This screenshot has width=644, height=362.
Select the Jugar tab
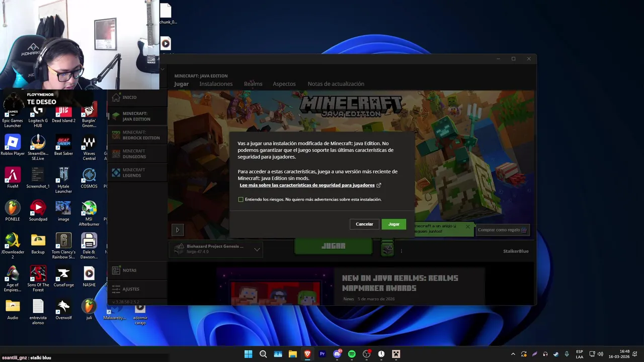pyautogui.click(x=181, y=84)
